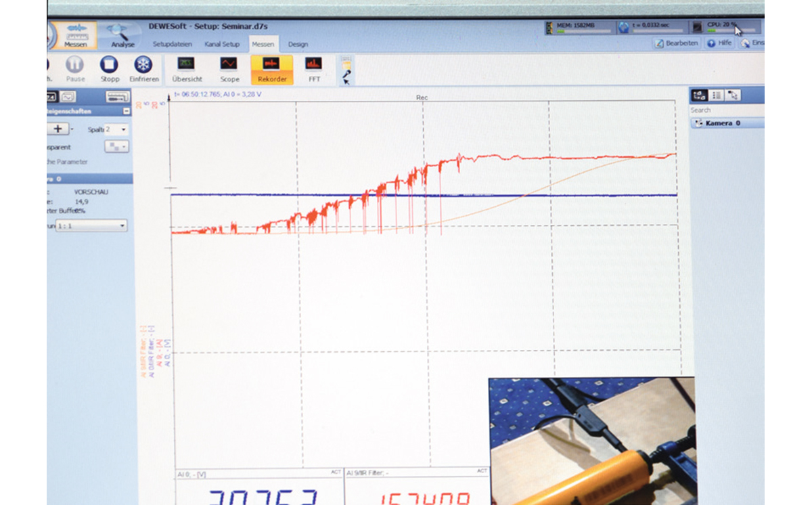
Task: Select the Rekorder display
Action: [271, 69]
